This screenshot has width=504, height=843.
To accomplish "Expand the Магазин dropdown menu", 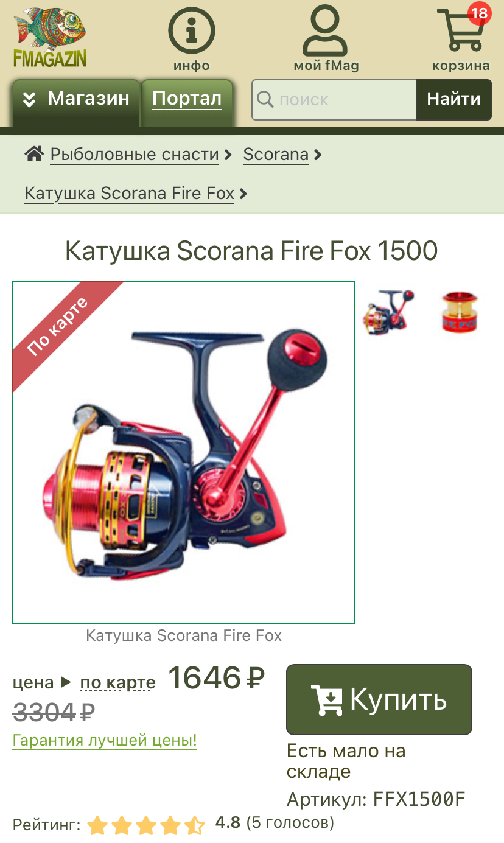I will coord(76,99).
